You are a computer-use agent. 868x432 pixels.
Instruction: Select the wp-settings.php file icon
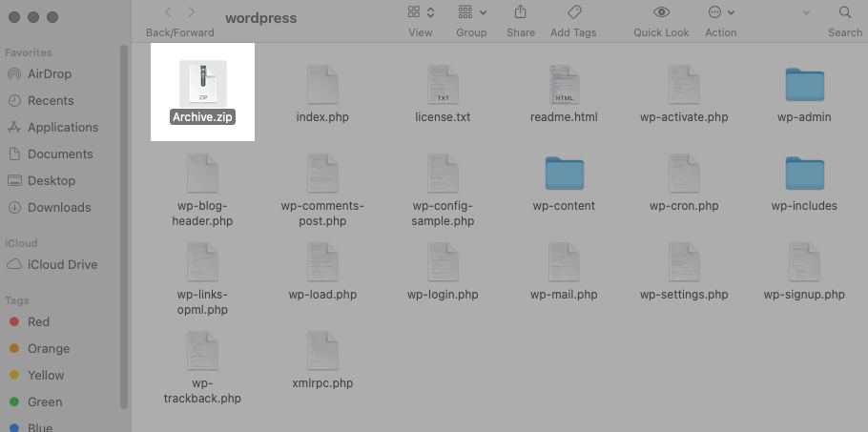(x=684, y=261)
